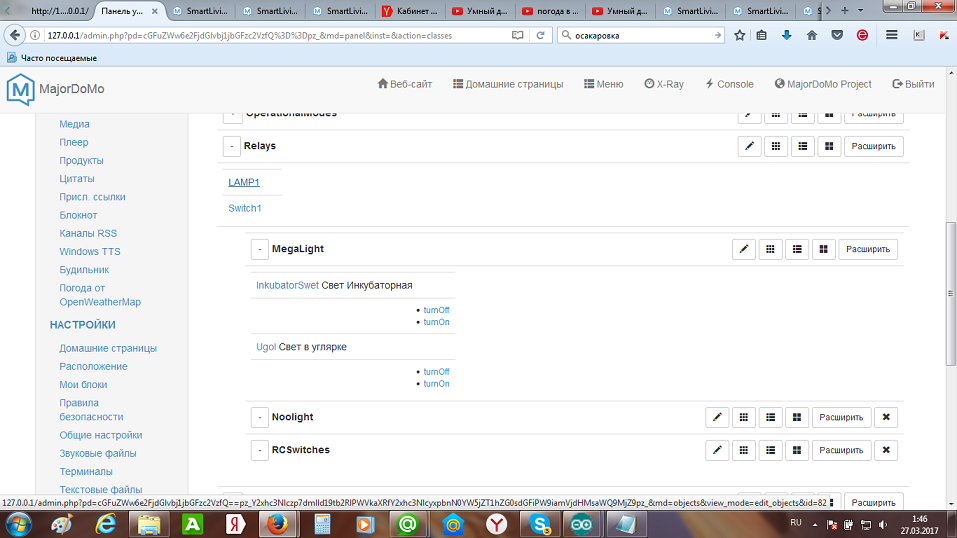
Task: Open RCSwitches tiles icon
Action: tap(796, 450)
